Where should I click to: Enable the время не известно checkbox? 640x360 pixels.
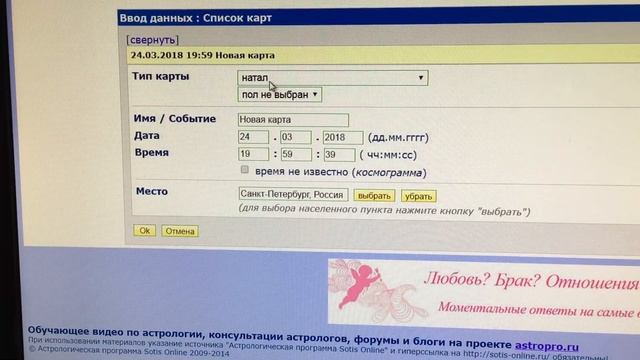(244, 169)
